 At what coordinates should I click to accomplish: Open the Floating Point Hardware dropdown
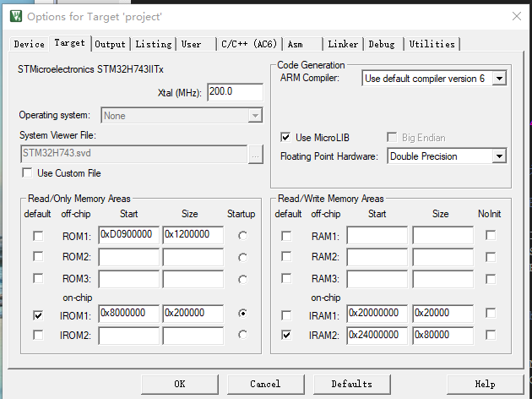pyautogui.click(x=447, y=156)
